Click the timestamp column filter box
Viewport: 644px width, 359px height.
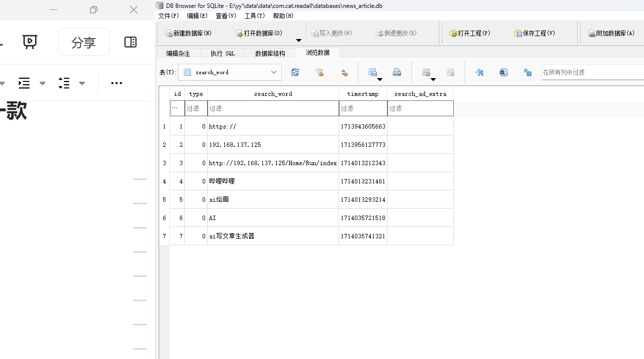click(363, 108)
